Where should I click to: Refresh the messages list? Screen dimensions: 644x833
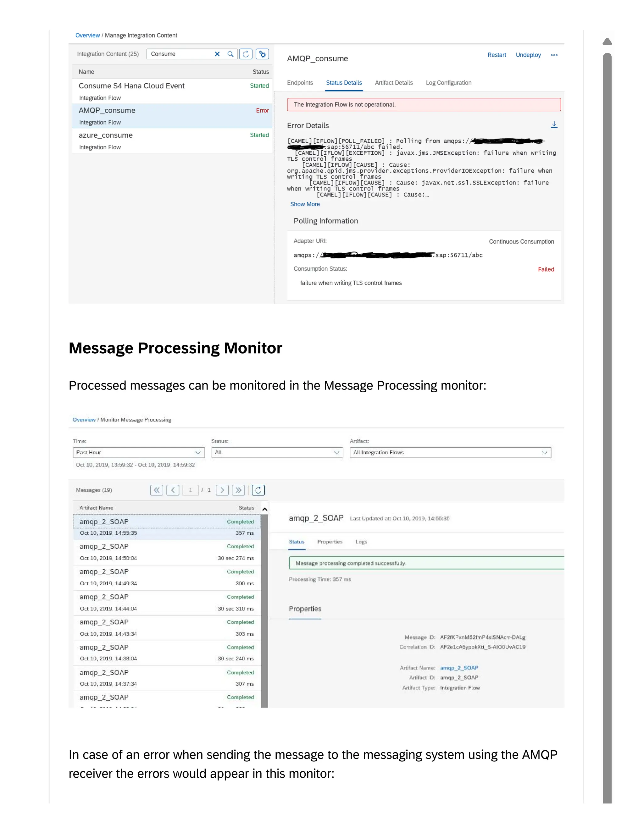click(258, 490)
